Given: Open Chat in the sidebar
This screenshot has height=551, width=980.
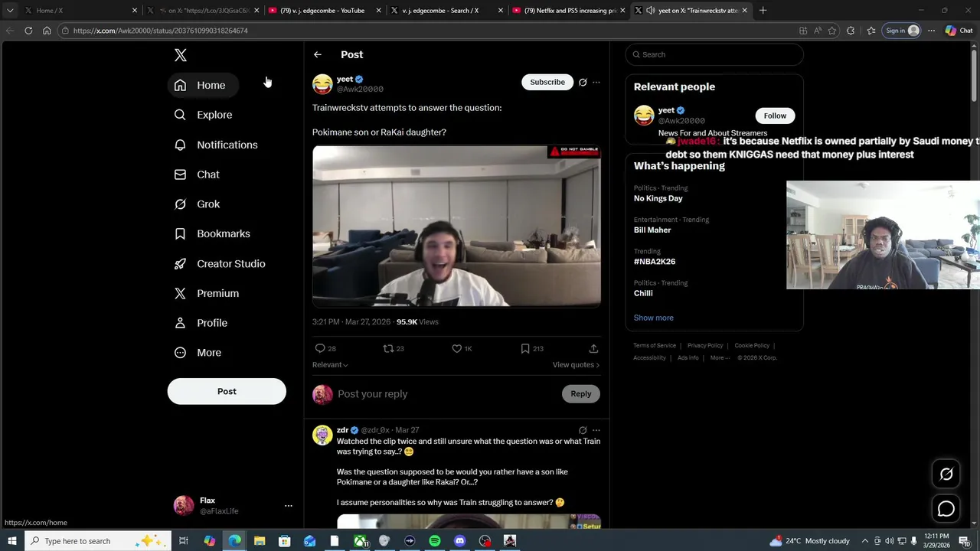Looking at the screenshot, I should [x=198, y=174].
